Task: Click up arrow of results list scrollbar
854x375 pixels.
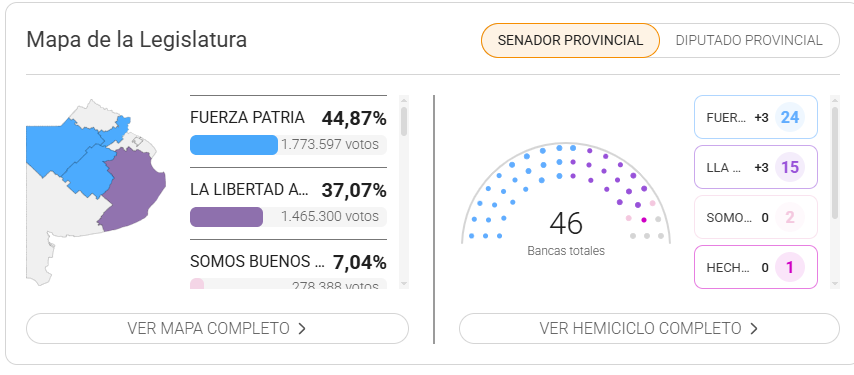Action: coord(404,100)
